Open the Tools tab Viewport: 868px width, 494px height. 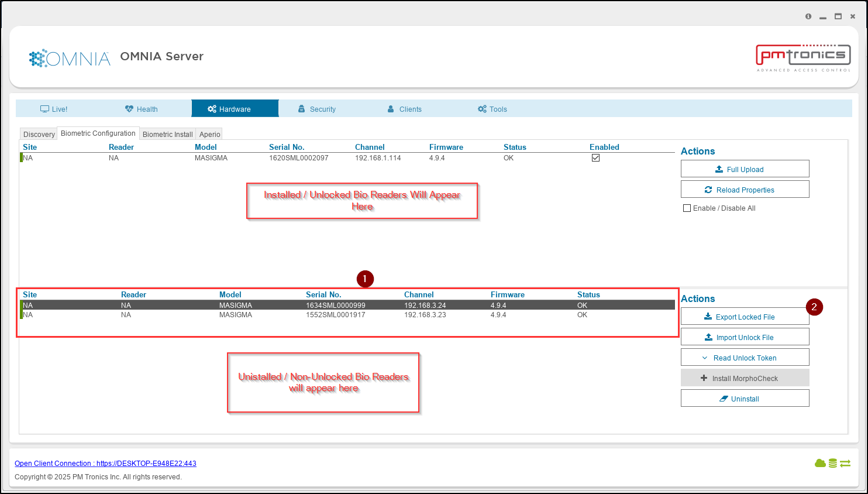[x=492, y=109]
